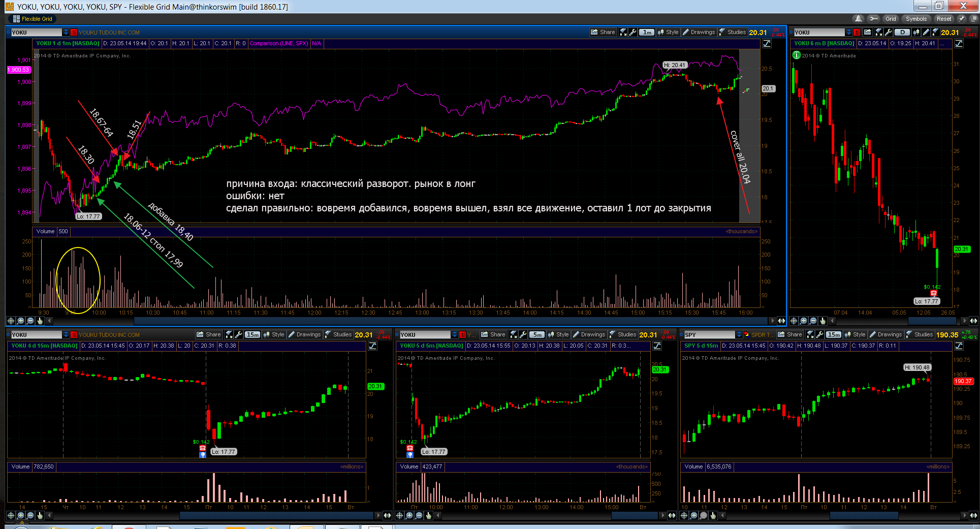Click red link indicator on main chart
Image resolution: width=980 pixels, height=529 pixels.
coord(74,33)
